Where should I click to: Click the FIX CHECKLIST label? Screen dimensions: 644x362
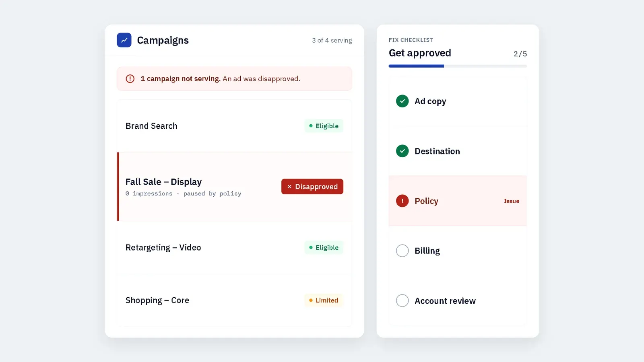point(411,40)
